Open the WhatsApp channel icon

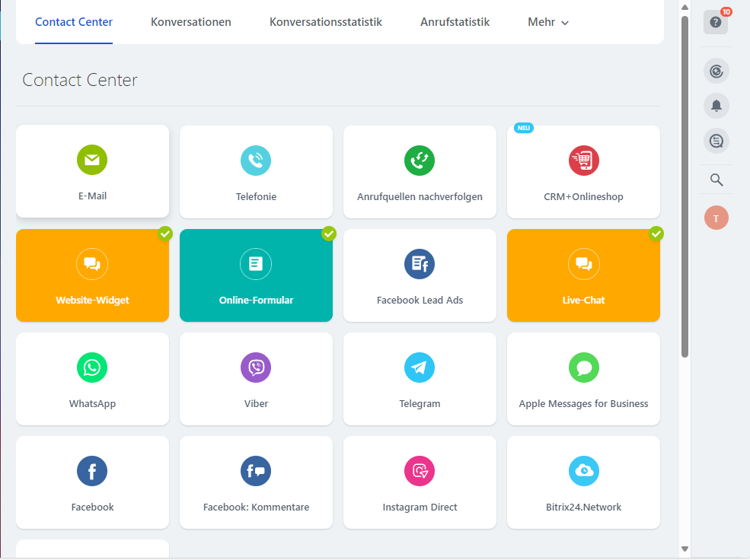92,367
